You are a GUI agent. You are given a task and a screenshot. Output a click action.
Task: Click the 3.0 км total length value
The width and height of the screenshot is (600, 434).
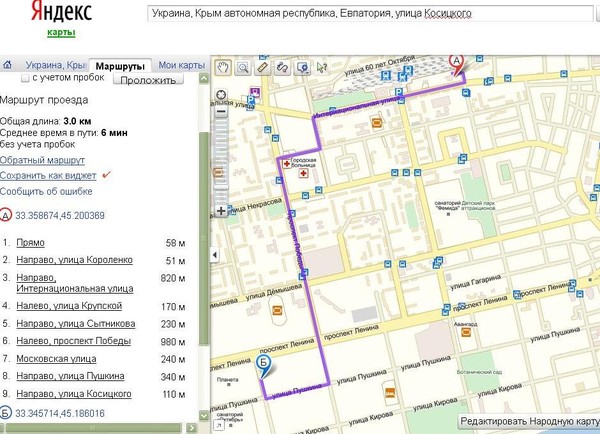coord(77,121)
